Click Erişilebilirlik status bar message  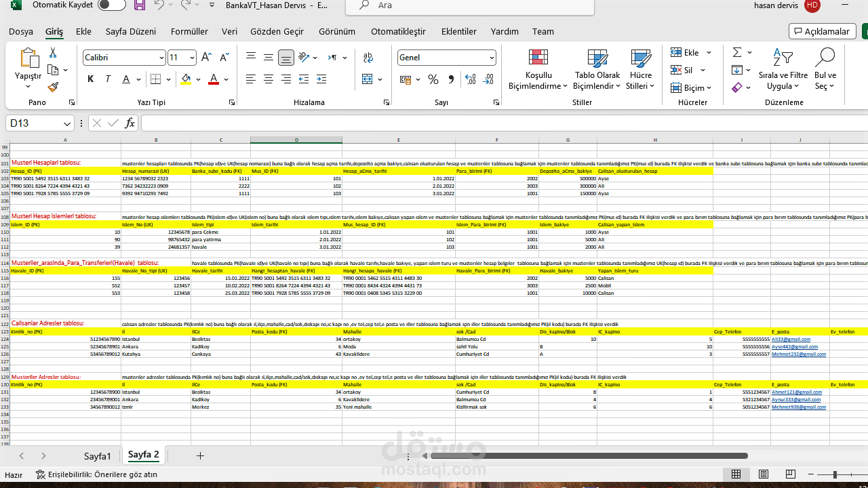click(x=96, y=474)
